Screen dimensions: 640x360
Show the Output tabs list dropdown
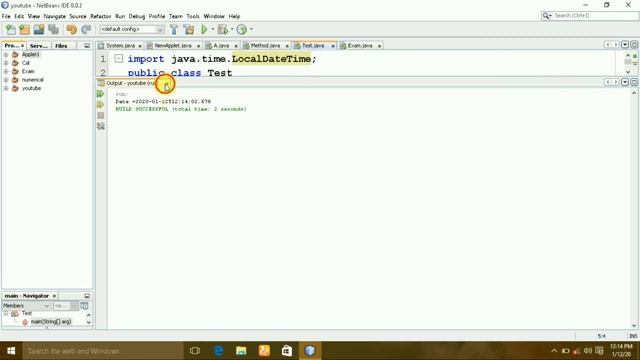[x=625, y=82]
